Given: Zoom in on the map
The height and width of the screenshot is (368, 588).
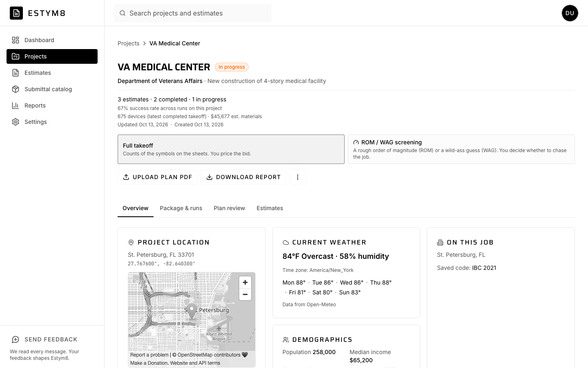Looking at the screenshot, I should (245, 283).
